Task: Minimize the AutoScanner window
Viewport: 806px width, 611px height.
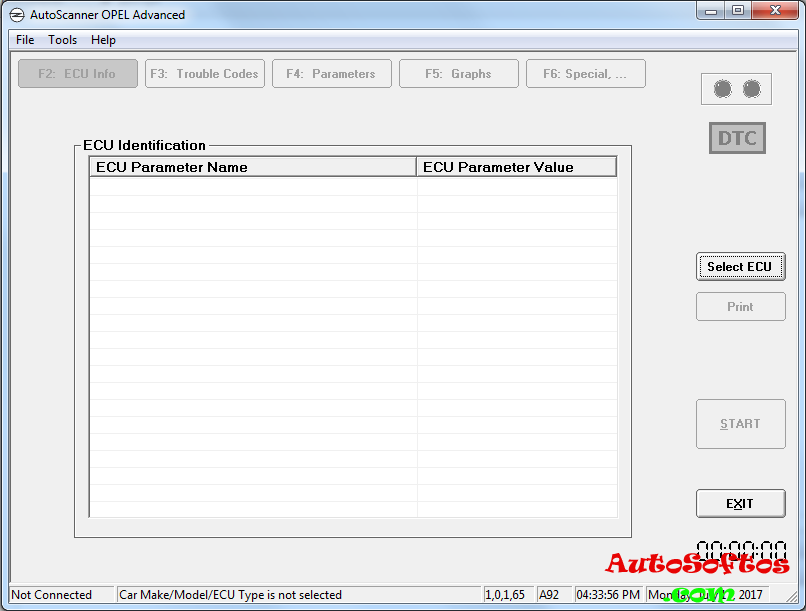Action: click(711, 11)
